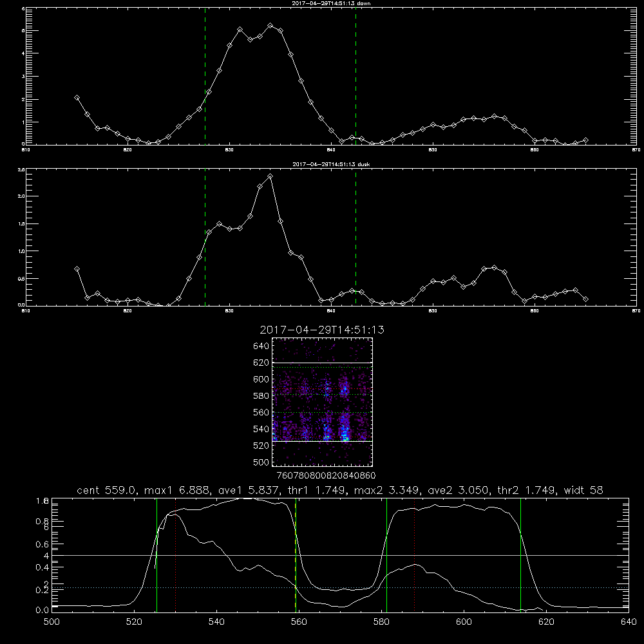This screenshot has width=644, height=644.
Task: Click the highest diamond marker in the dawn plot
Action: coord(270,26)
